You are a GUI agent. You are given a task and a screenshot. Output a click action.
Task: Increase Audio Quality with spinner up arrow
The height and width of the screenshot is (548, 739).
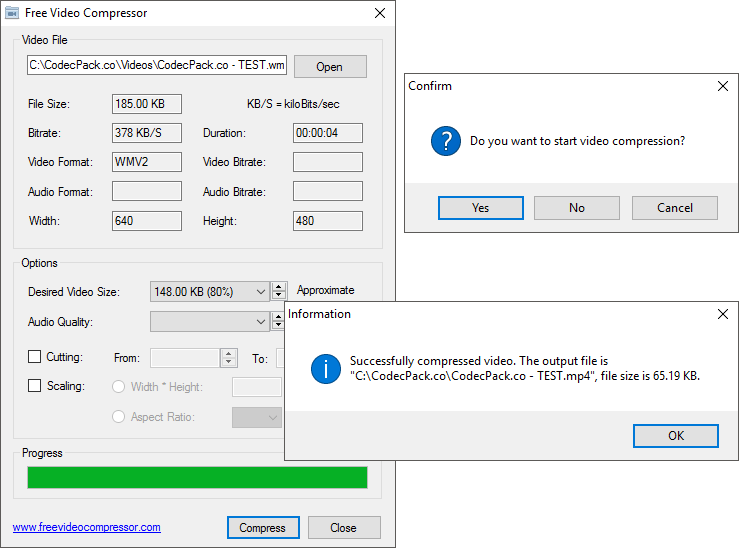tap(278, 317)
